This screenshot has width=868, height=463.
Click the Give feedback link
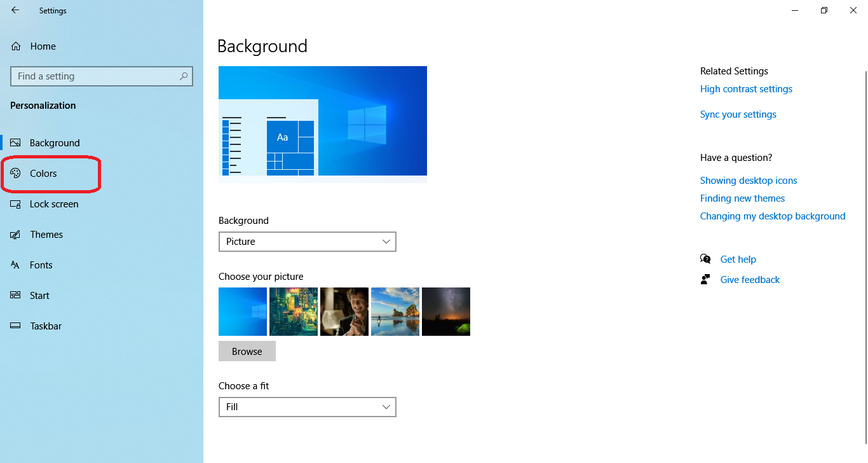[750, 280]
